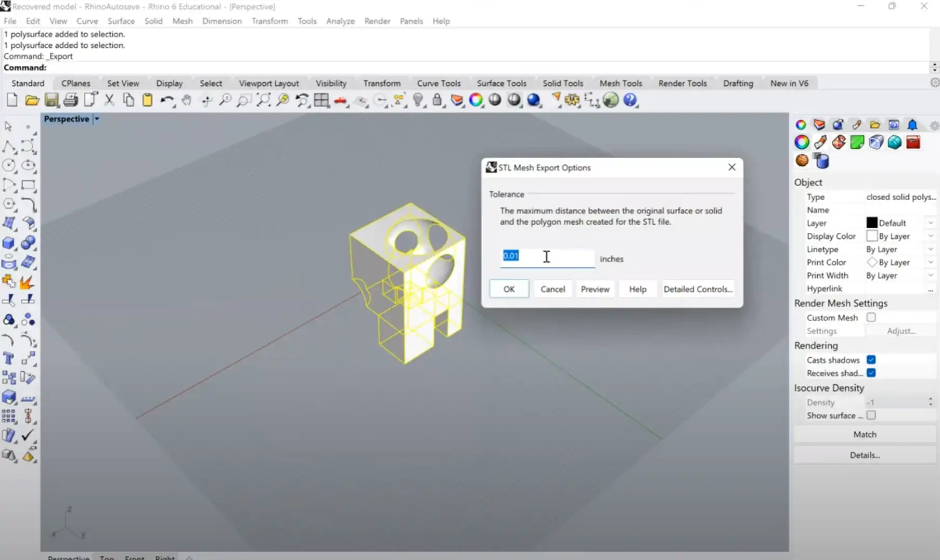Select the Circle tool in left sidebar

point(9,165)
